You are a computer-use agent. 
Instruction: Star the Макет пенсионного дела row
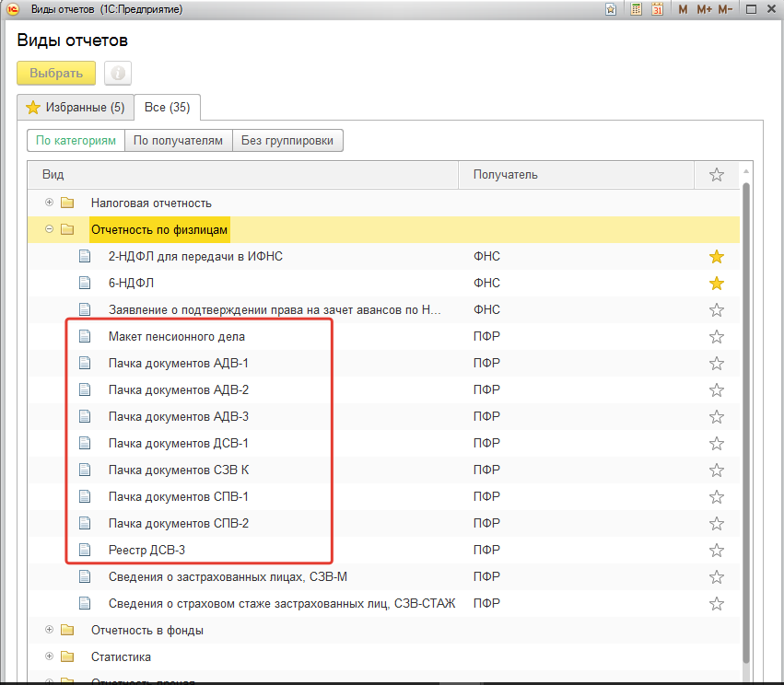tap(717, 337)
